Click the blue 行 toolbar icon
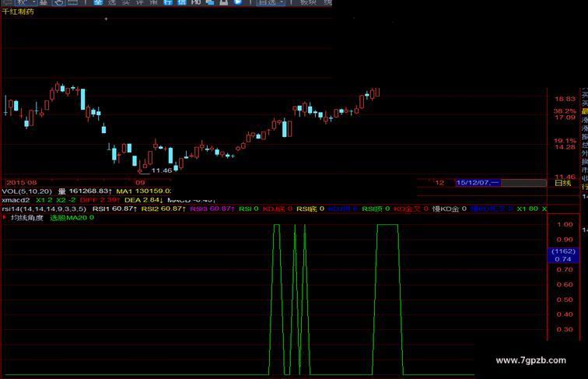Viewport: 588px width, 379px height. 168,2
